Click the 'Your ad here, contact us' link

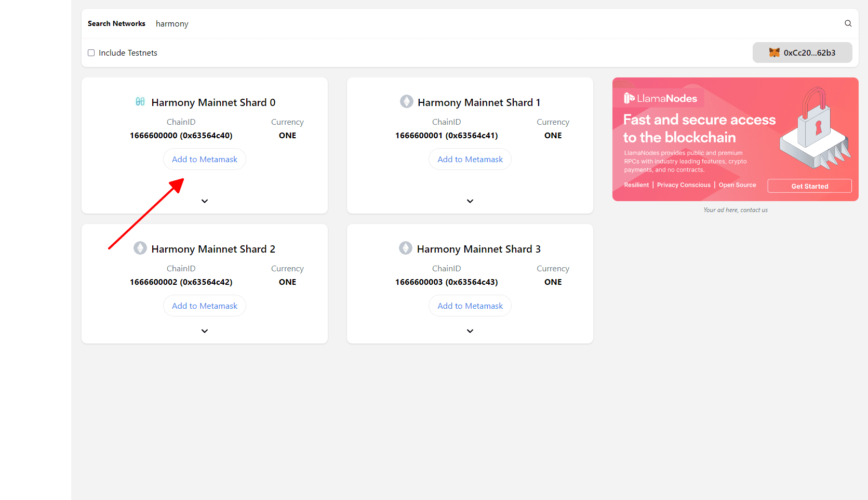[x=736, y=210]
